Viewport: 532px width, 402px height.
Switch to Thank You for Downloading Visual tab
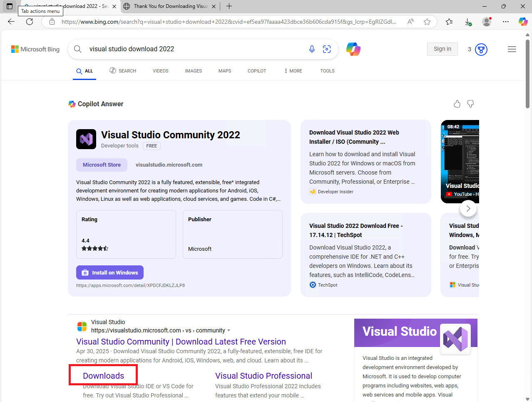pyautogui.click(x=170, y=6)
